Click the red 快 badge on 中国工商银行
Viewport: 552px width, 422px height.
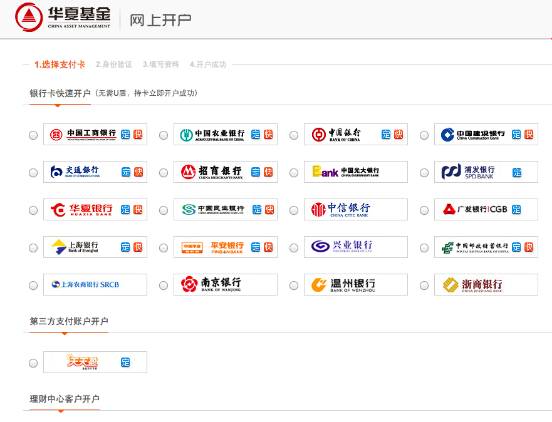138,134
